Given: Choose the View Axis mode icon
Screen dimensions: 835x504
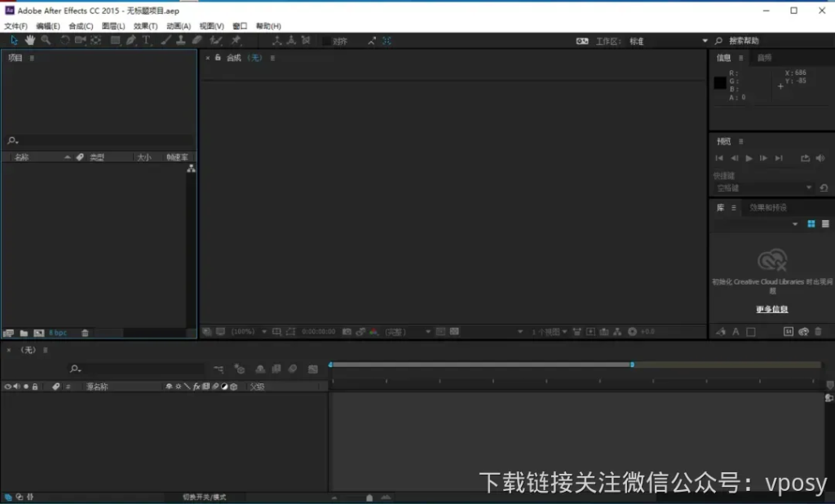Looking at the screenshot, I should tap(306, 41).
